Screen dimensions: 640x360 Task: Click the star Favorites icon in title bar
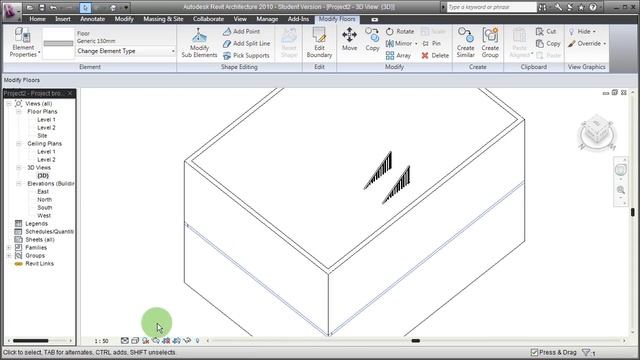click(581, 7)
